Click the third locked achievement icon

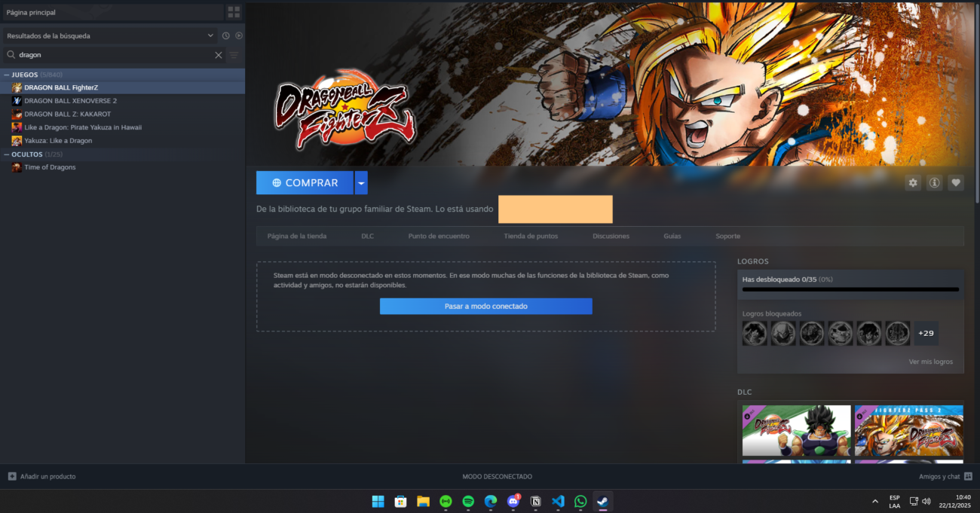click(x=812, y=333)
